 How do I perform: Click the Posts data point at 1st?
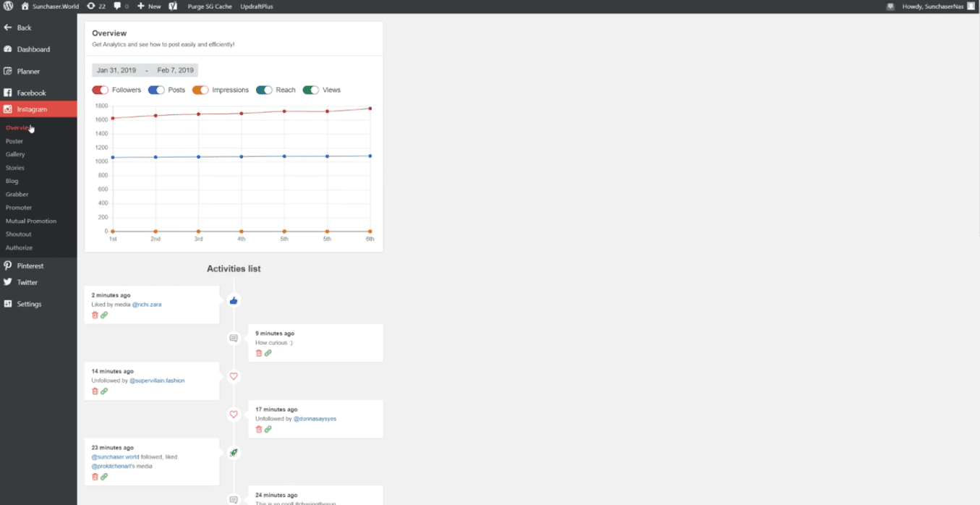(x=113, y=157)
